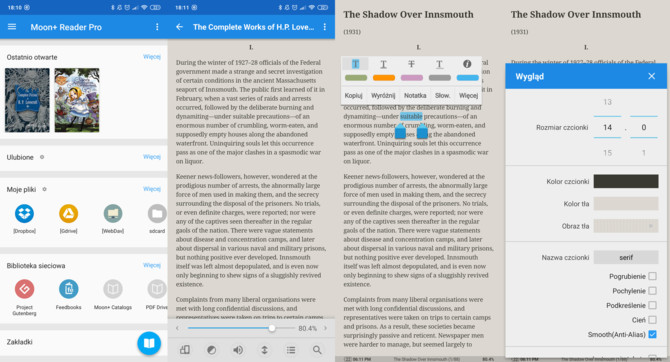Disable Smooth(Anti-Alias) checkbox
670x362 pixels.
tap(652, 334)
